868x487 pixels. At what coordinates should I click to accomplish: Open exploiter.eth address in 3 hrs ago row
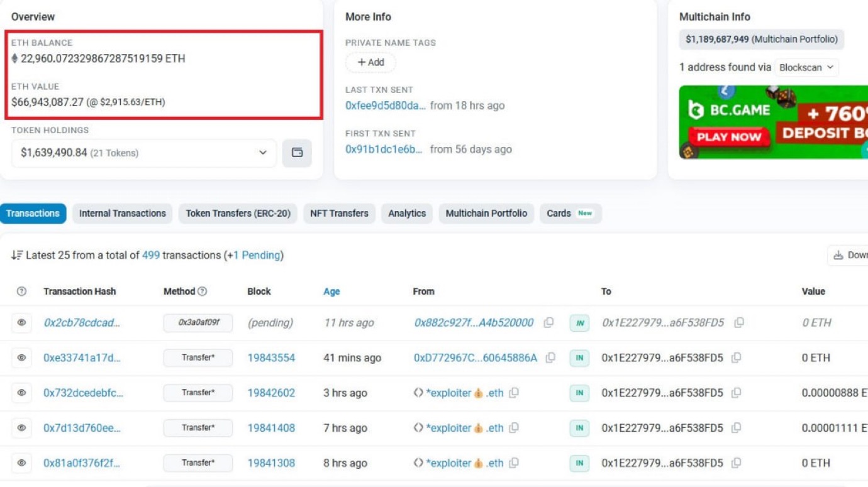[465, 393]
